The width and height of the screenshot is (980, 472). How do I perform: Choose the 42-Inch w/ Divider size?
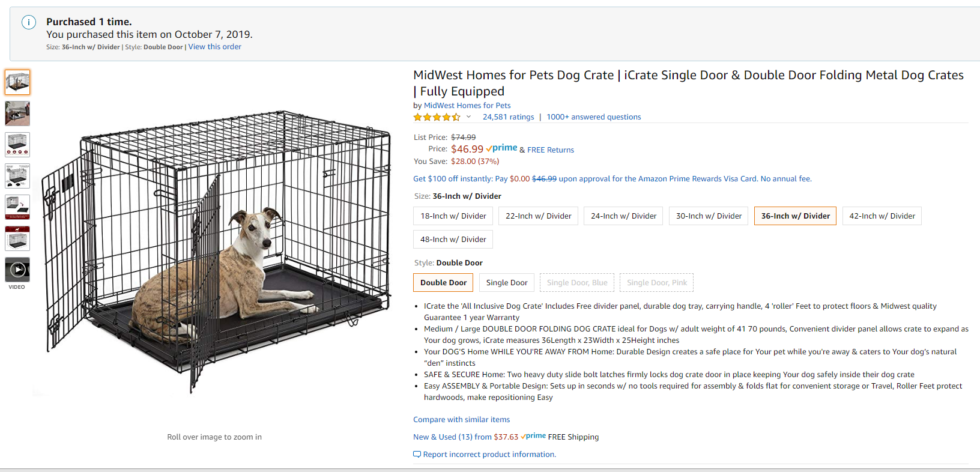pyautogui.click(x=882, y=216)
